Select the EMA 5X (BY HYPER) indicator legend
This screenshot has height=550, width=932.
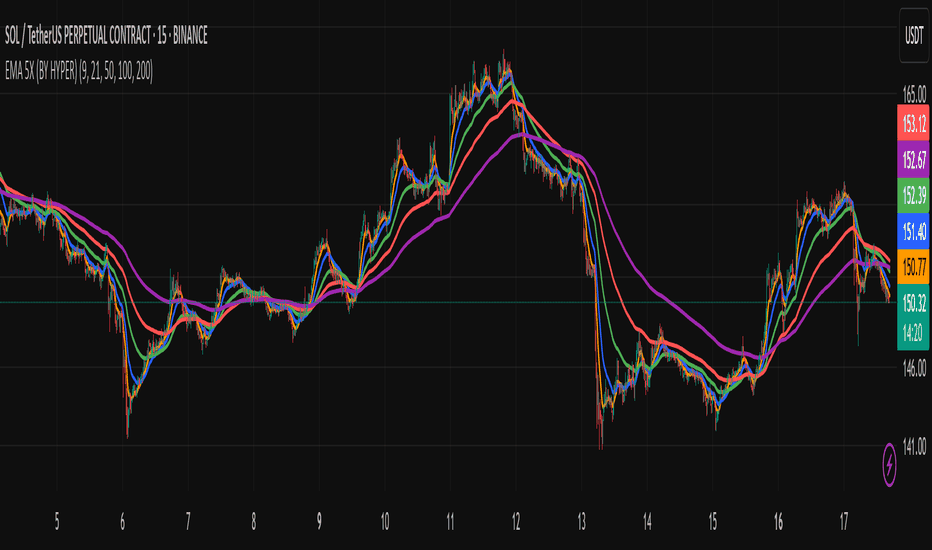(x=79, y=72)
